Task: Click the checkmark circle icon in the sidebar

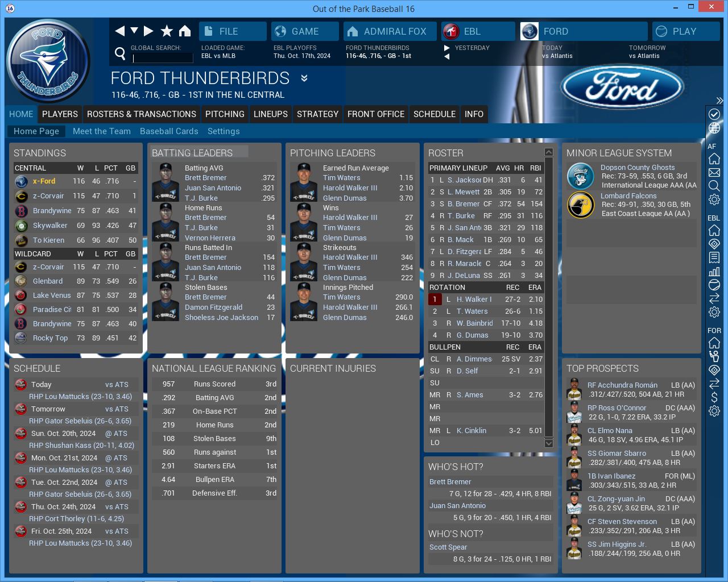Action: click(714, 114)
